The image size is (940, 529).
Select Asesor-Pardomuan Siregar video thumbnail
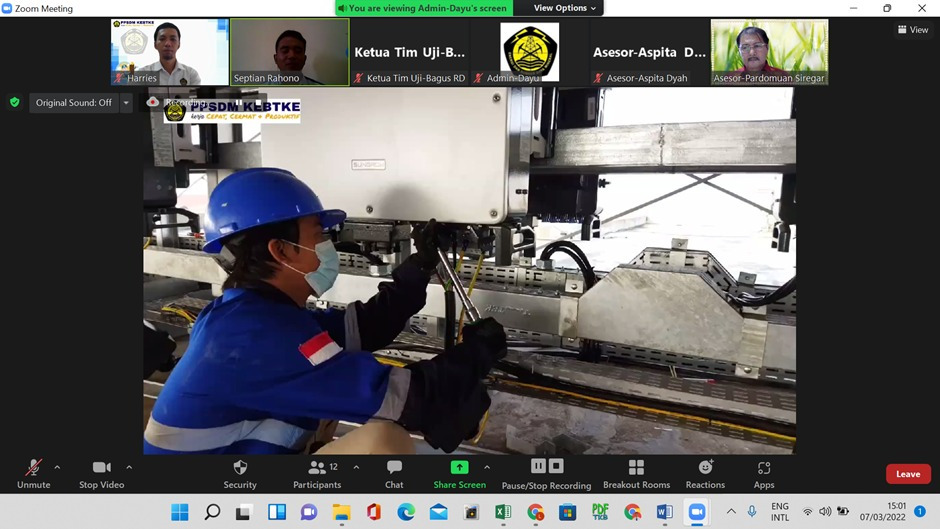tap(769, 52)
